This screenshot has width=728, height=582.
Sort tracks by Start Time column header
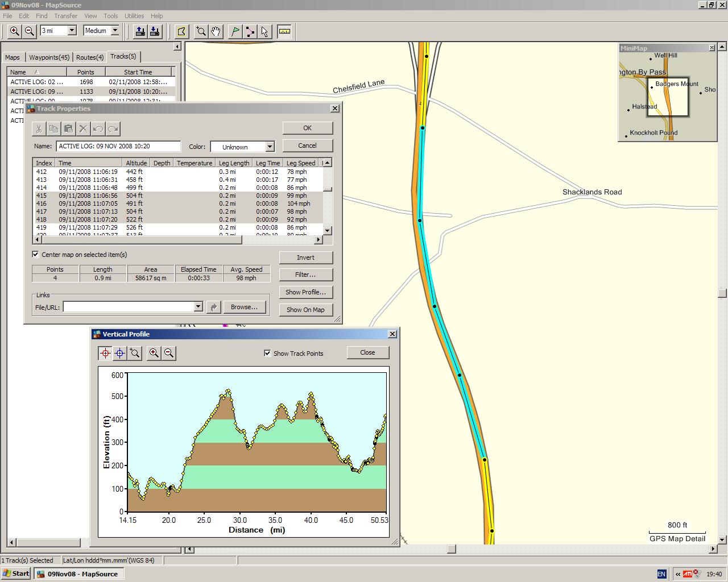coord(138,72)
